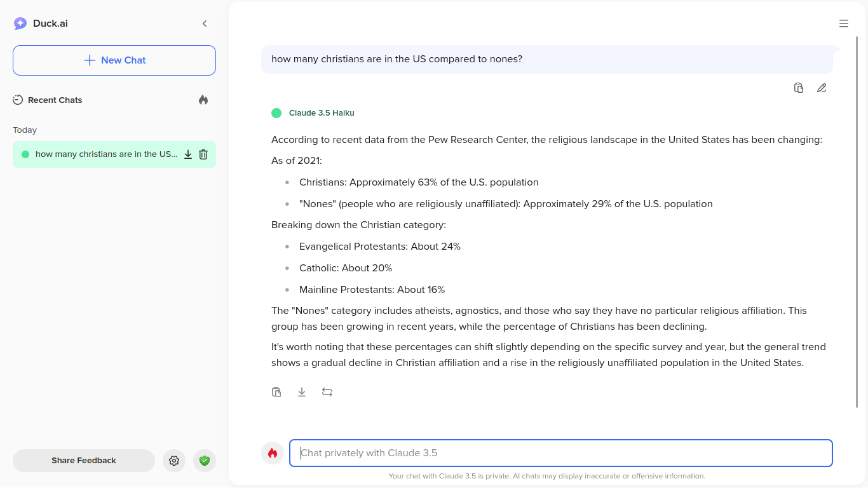Focus the 'Chat privately with Claude 3.5' input
The width and height of the screenshot is (868, 488).
tap(561, 453)
